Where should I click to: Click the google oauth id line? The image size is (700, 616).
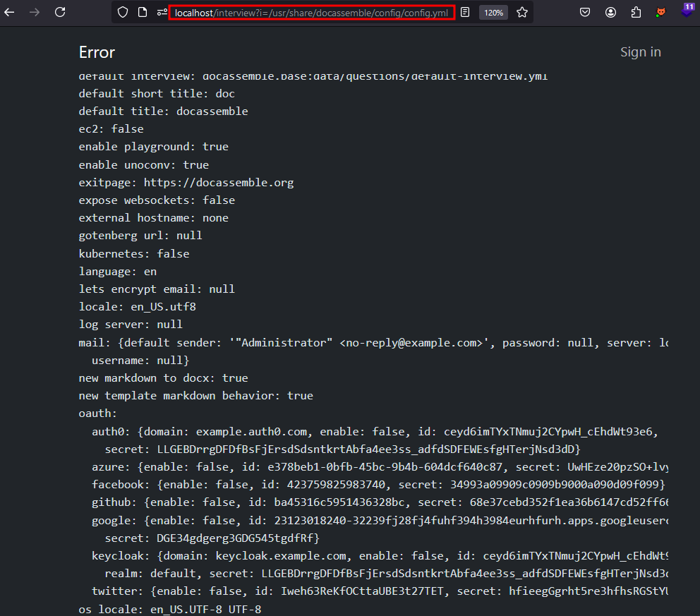click(x=380, y=521)
